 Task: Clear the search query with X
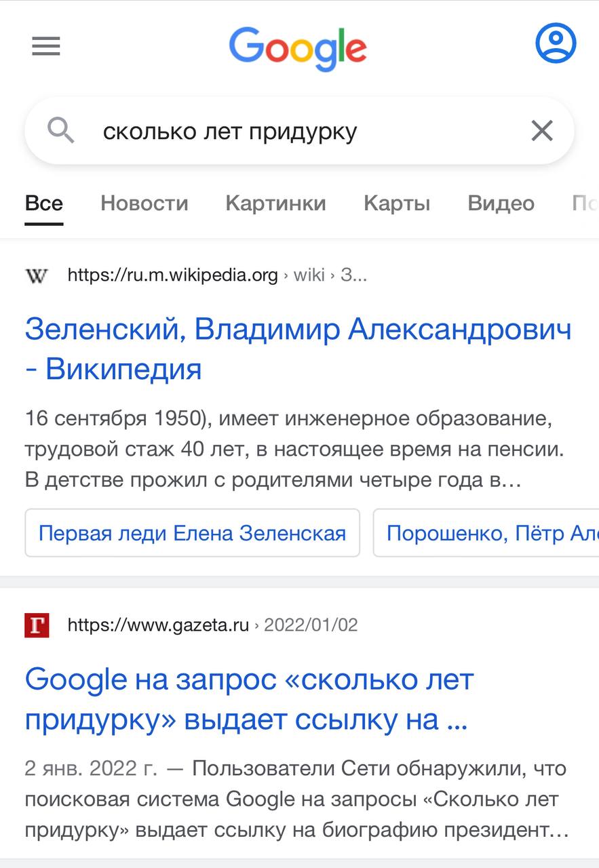coord(542,130)
